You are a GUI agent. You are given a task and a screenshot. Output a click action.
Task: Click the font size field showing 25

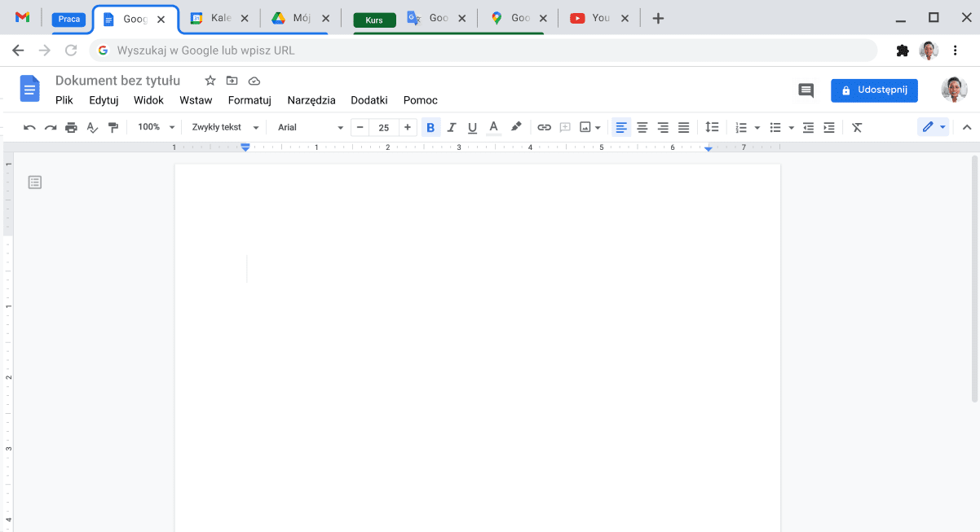click(x=384, y=127)
